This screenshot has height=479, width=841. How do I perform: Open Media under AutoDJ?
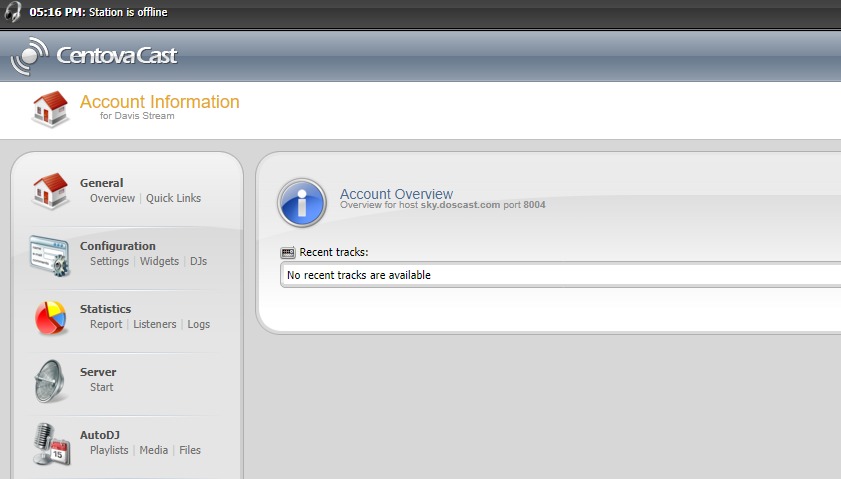(x=153, y=450)
